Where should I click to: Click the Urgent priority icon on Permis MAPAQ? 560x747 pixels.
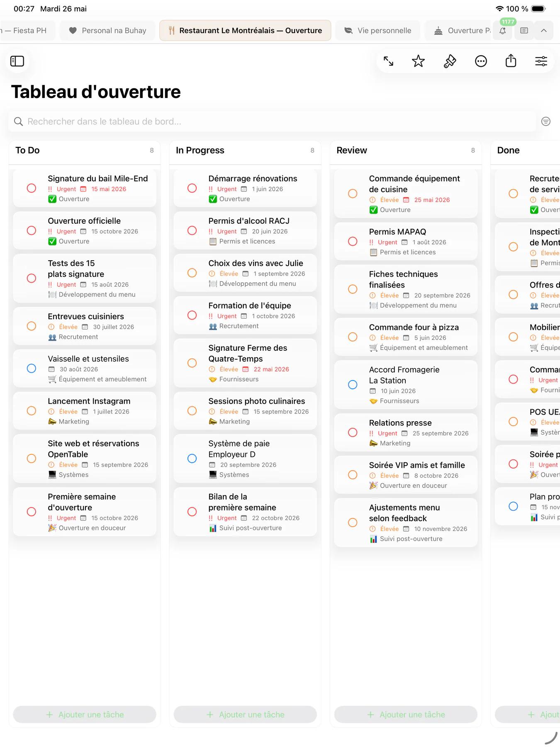coord(371,242)
